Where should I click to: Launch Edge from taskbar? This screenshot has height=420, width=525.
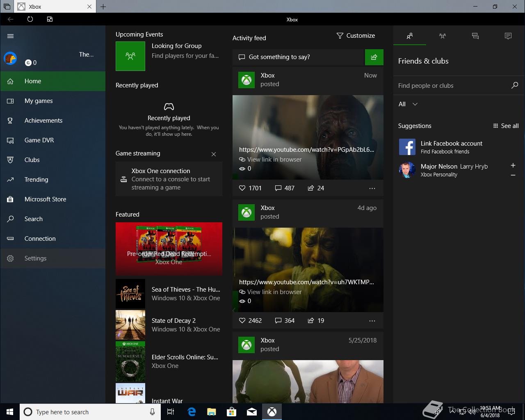click(192, 412)
